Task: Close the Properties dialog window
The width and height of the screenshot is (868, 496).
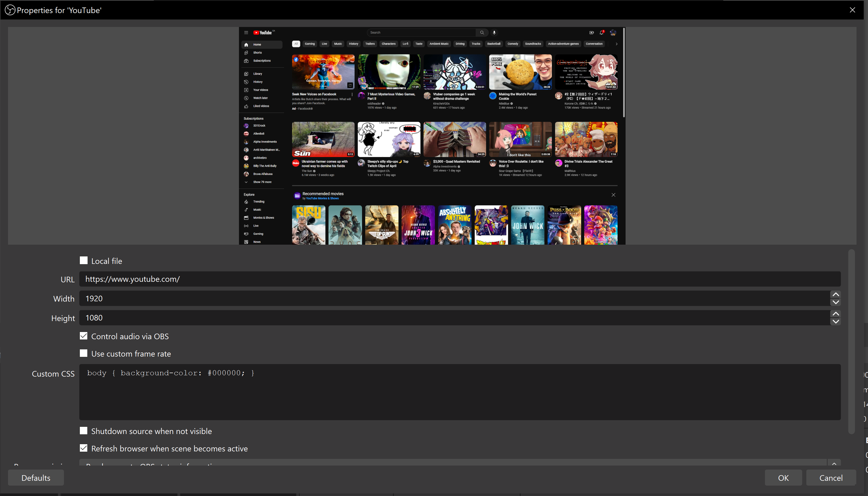Action: click(852, 10)
